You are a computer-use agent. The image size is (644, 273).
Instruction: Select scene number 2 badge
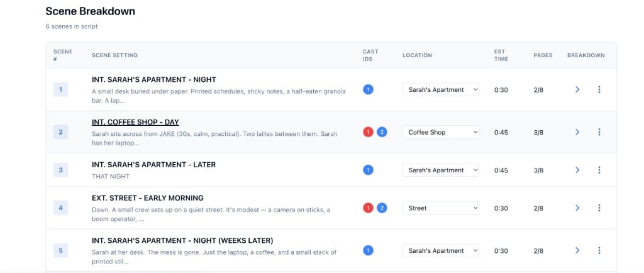tap(61, 131)
